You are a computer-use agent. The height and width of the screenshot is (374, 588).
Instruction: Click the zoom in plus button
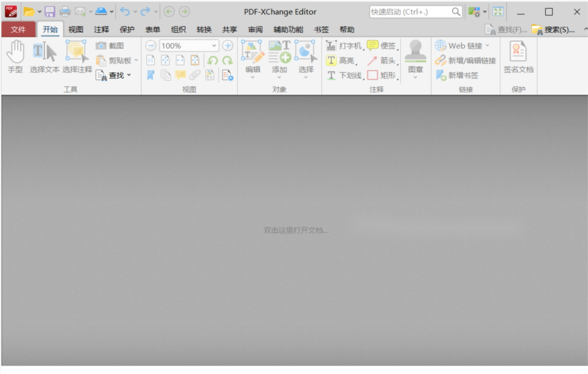(228, 45)
